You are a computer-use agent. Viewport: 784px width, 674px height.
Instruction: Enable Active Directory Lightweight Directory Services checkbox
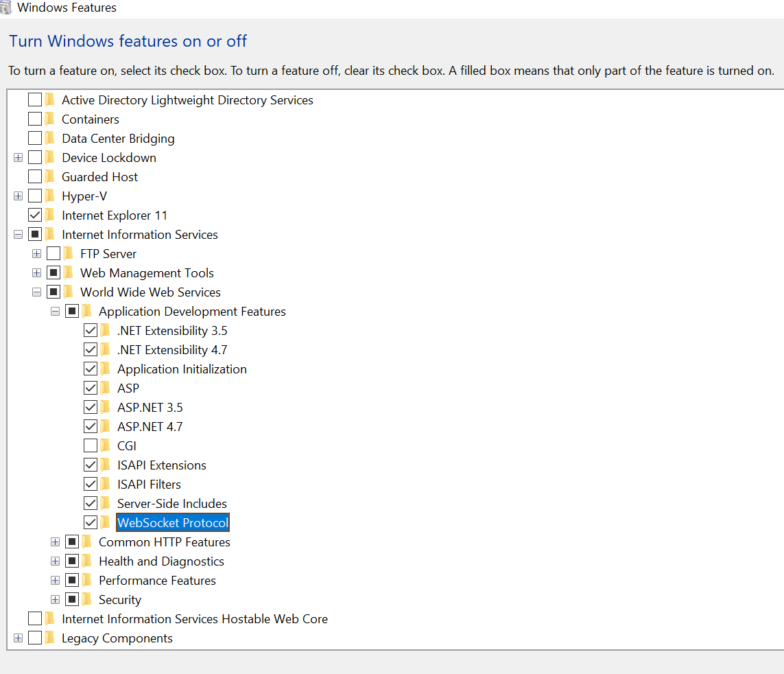[35, 100]
